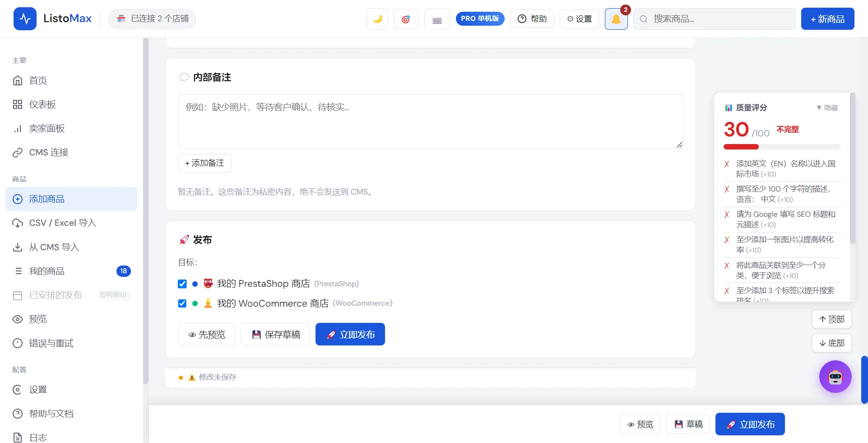Focus the 搜索商品 search field
868x443 pixels.
pos(715,19)
